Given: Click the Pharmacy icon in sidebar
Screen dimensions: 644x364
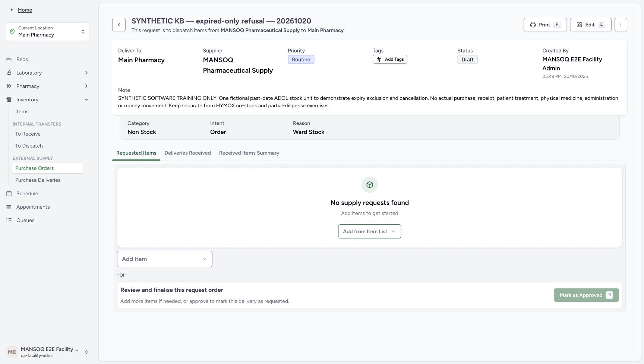Looking at the screenshot, I should click(9, 86).
